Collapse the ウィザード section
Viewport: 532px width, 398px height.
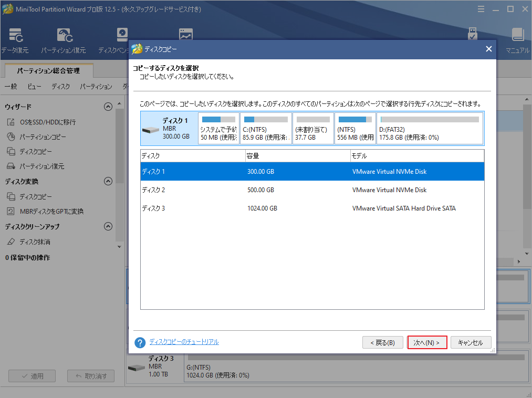point(108,106)
